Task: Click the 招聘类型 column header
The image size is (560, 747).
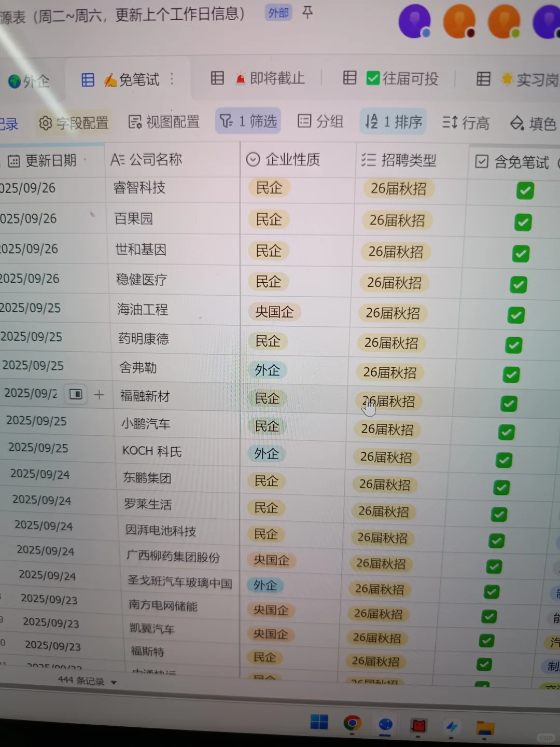Action: click(x=412, y=161)
